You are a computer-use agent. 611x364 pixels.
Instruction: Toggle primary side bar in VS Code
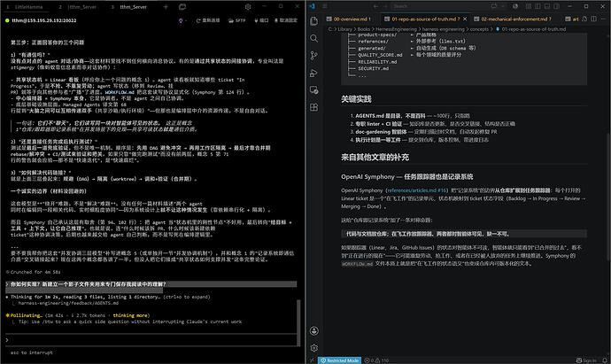click(538, 6)
